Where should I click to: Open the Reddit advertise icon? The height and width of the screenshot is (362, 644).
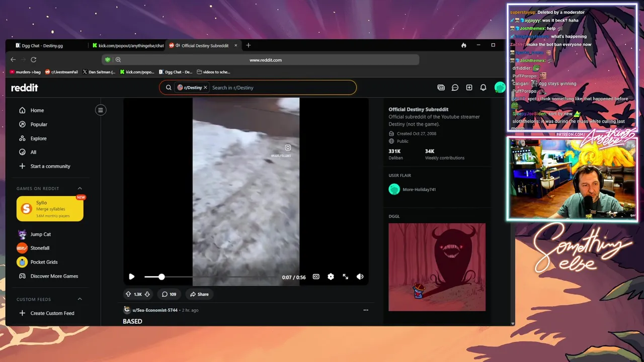point(441,87)
